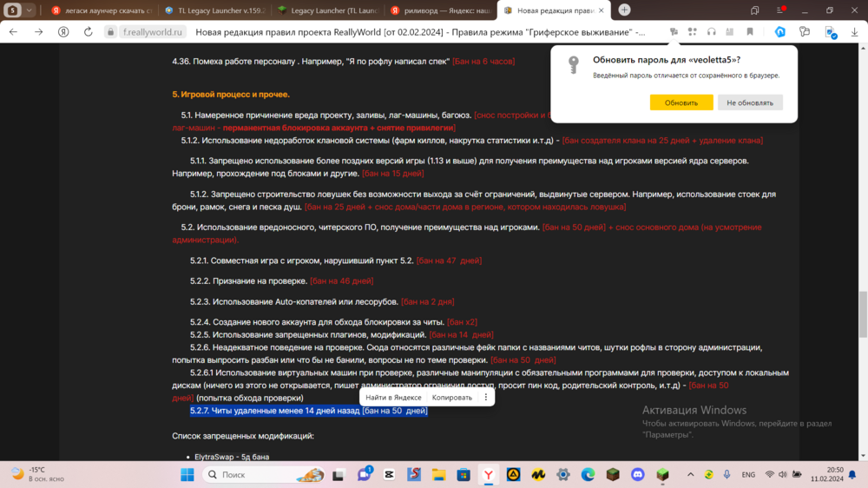Click the microphone icon in system tray
Image resolution: width=868 pixels, height=488 pixels.
[727, 475]
